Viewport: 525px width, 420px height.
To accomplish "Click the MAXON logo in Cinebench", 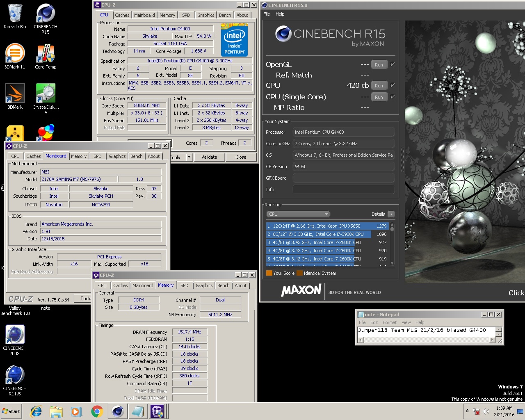I will [x=301, y=290].
